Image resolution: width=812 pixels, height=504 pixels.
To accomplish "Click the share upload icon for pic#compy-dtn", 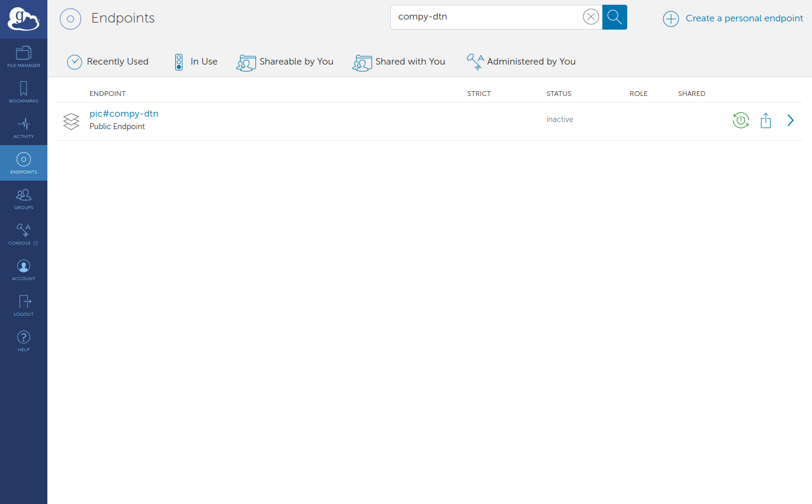I will pyautogui.click(x=766, y=120).
